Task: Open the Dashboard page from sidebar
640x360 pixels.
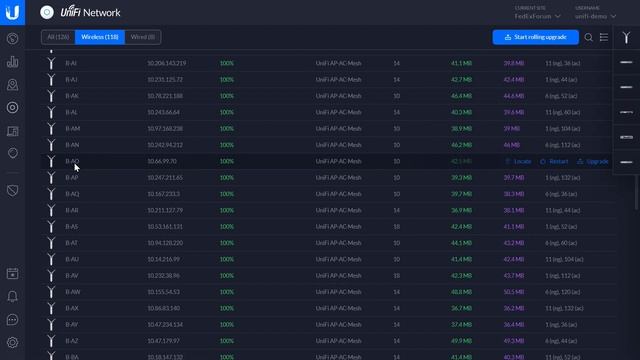Action: tap(12, 38)
